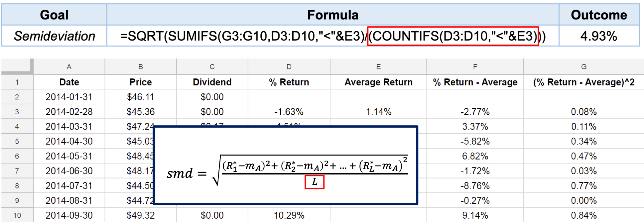
Task: Click the Date header cell
Action: [x=69, y=82]
